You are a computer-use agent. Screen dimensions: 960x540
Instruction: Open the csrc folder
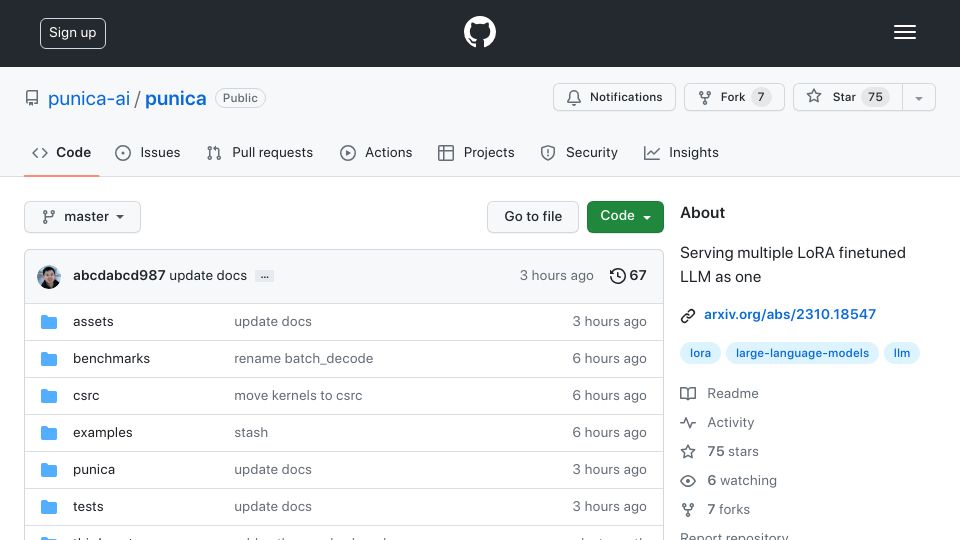[86, 396]
